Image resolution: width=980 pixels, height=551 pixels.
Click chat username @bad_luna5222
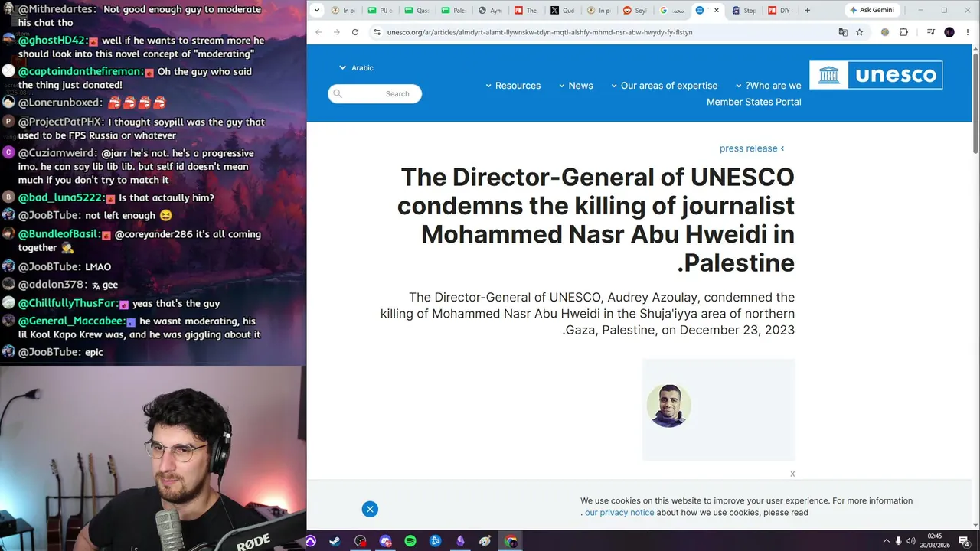pos(60,198)
